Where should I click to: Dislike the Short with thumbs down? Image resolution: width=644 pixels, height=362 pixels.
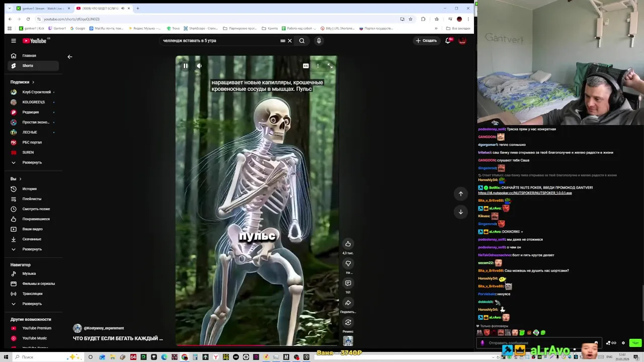(x=348, y=263)
